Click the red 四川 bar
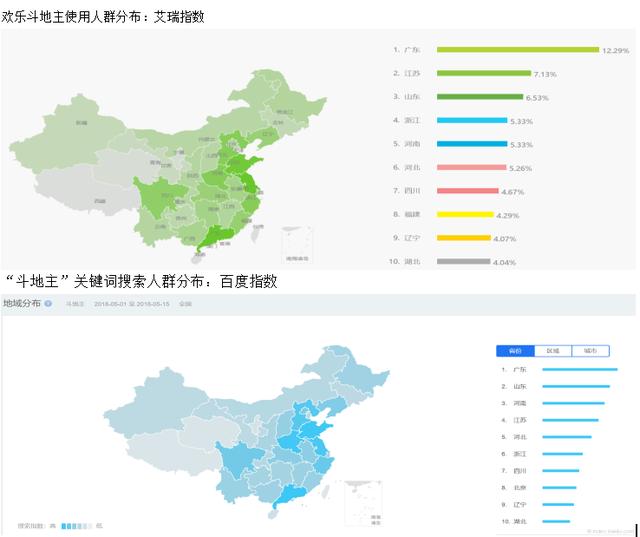The height and width of the screenshot is (537, 640). click(468, 191)
